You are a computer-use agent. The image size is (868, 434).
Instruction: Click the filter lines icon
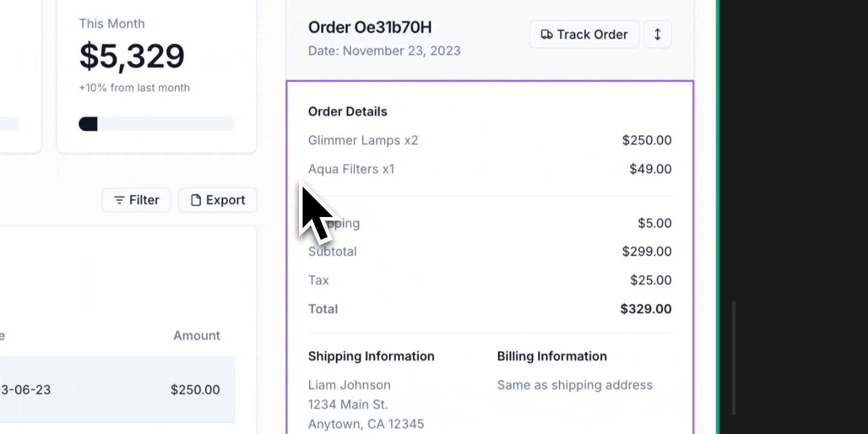point(119,200)
